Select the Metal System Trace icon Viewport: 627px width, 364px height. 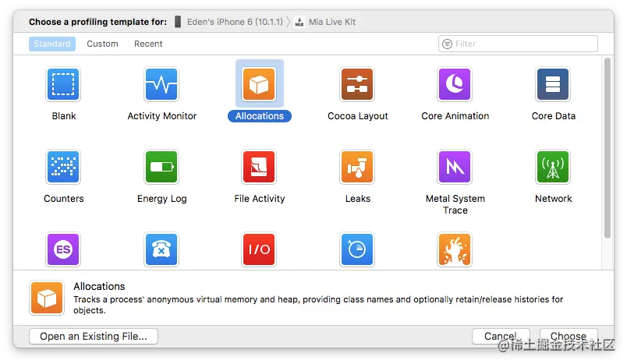coord(455,167)
